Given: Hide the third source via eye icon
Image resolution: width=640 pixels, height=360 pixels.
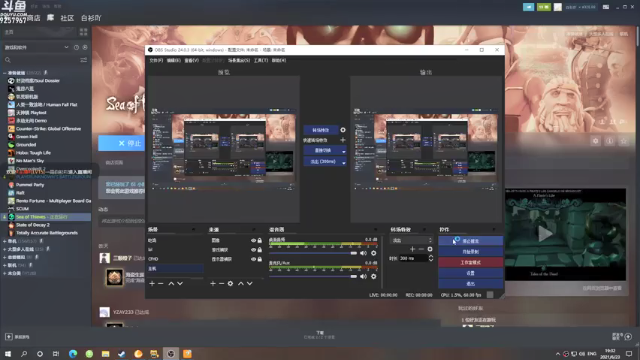Looking at the screenshot, I should tap(253, 259).
